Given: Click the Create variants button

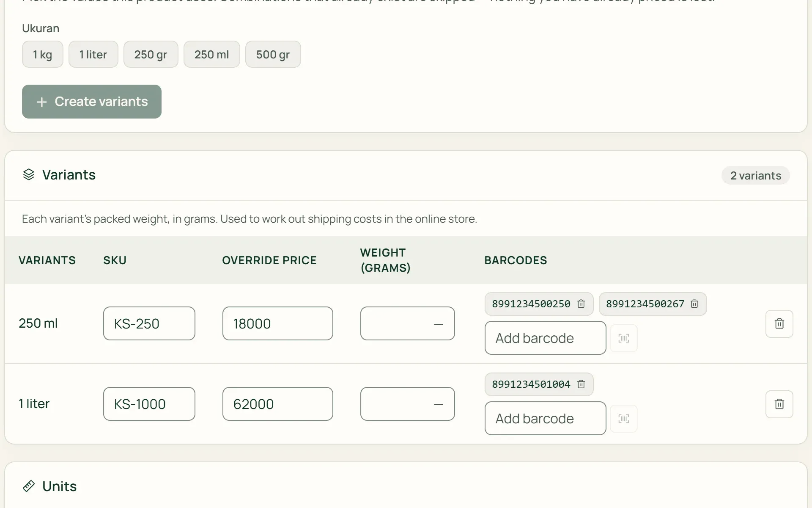Looking at the screenshot, I should tap(92, 102).
